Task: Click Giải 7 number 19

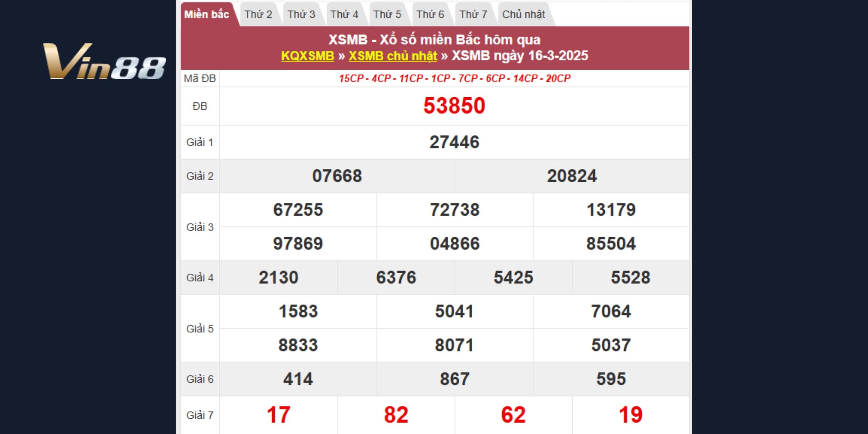Action: coord(631,415)
